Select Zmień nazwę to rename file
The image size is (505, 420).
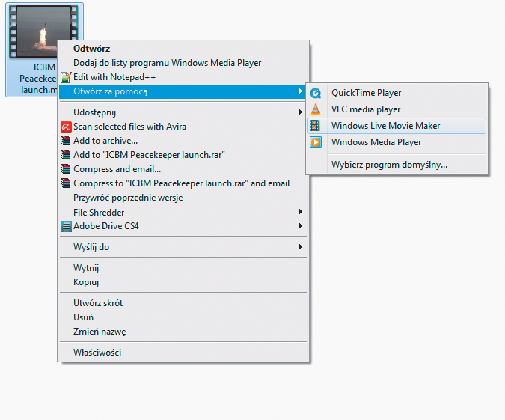coord(99,332)
